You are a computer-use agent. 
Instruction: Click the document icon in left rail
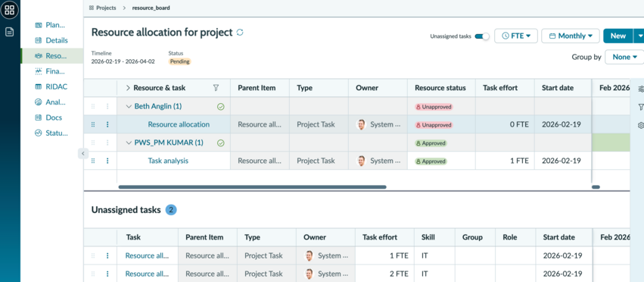pos(9,32)
